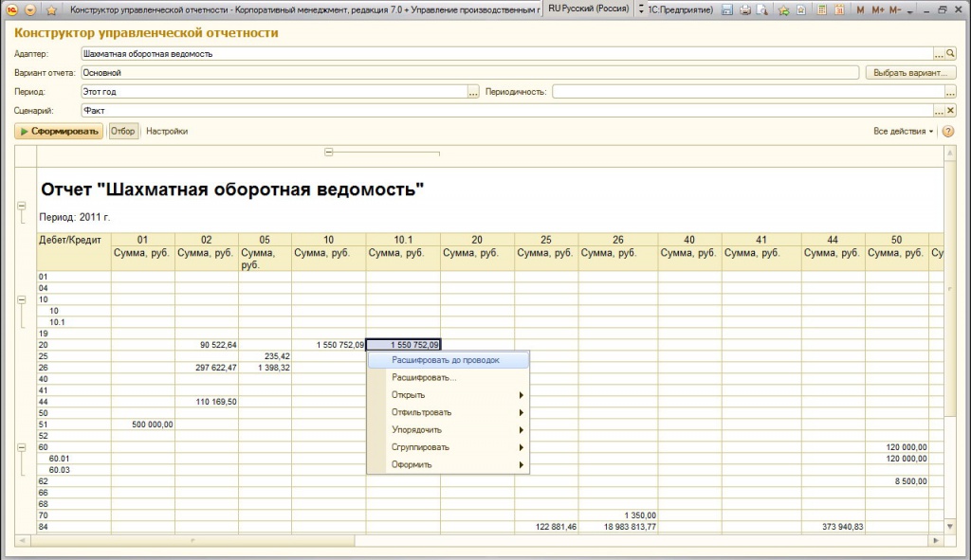This screenshot has height=560, width=971.
Task: Open the Период selection with the ellipsis button
Action: [x=474, y=91]
